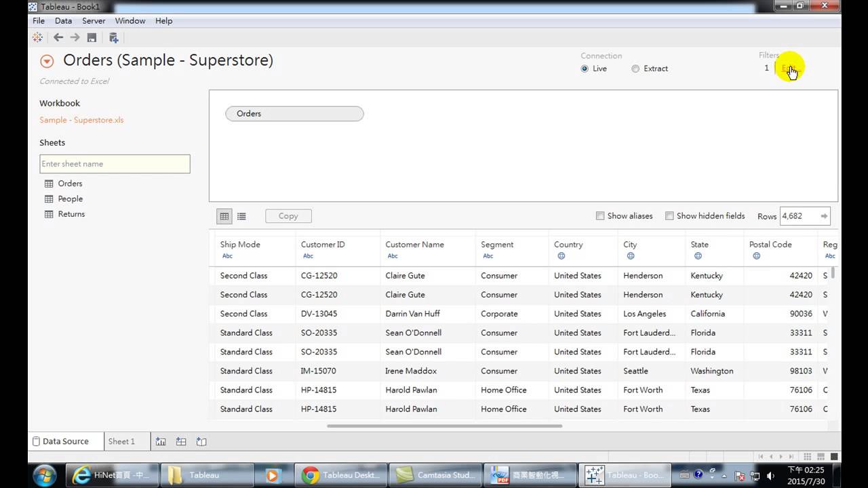Click the globe icon under Postal Code

point(756,256)
